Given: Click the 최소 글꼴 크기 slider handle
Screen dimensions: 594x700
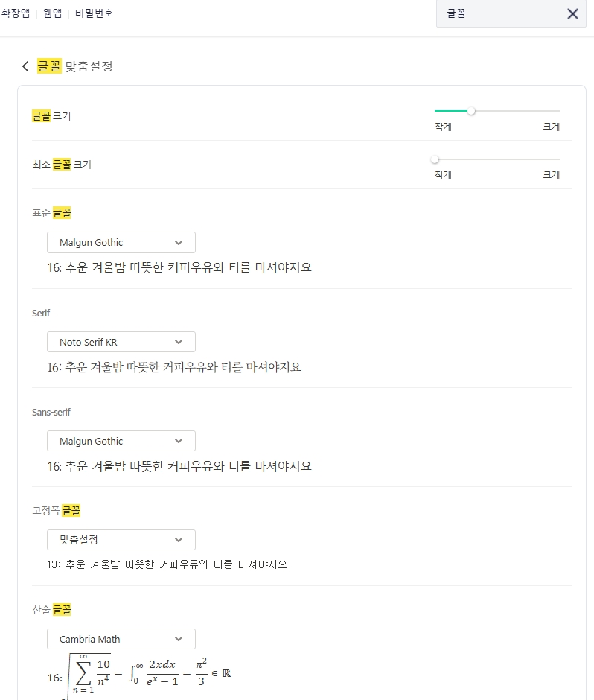Looking at the screenshot, I should (435, 159).
